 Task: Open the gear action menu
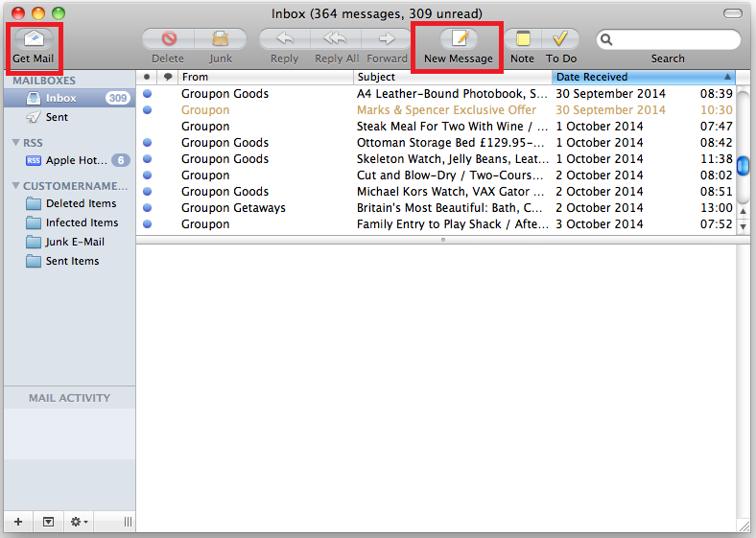78,522
